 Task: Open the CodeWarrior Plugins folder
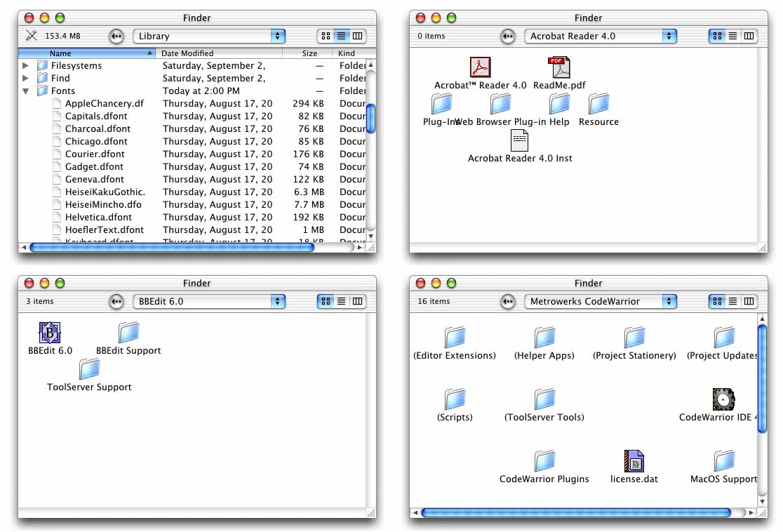[x=544, y=460]
